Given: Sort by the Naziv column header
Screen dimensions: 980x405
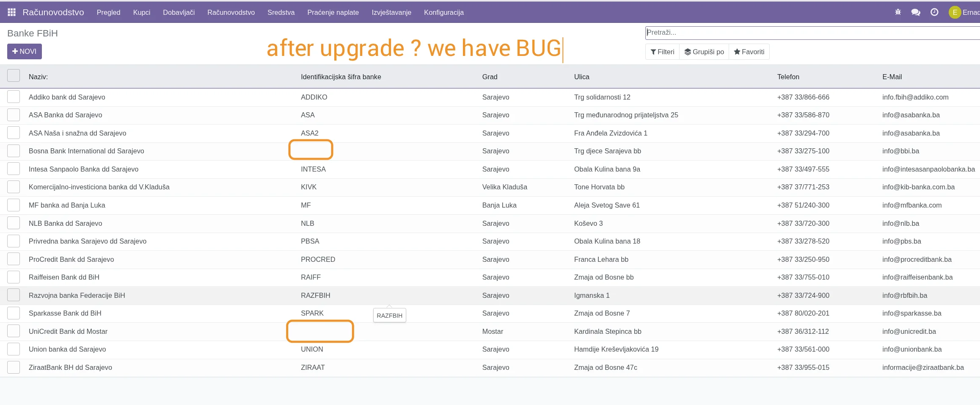Looking at the screenshot, I should [x=38, y=77].
